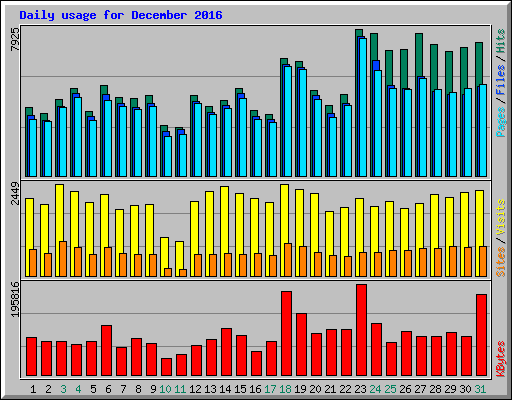Select the blue Files bar top for day 24
Viewport: 512px width, 400px height.
point(376,65)
